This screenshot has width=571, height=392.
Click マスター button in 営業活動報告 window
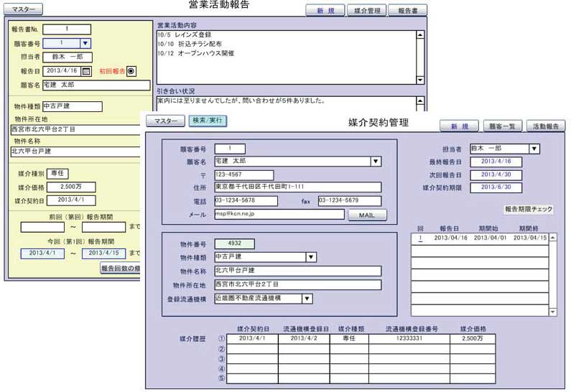tap(23, 9)
